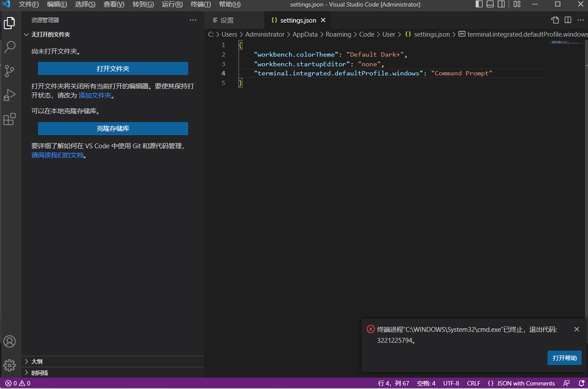Open the Accounts icon in activity bar
The image size is (588, 389).
[9, 341]
